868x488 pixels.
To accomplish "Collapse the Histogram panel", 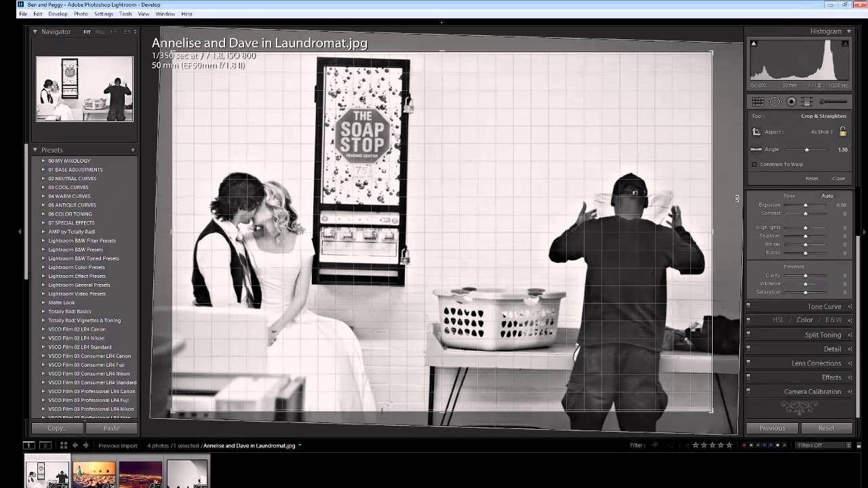I will pyautogui.click(x=849, y=31).
